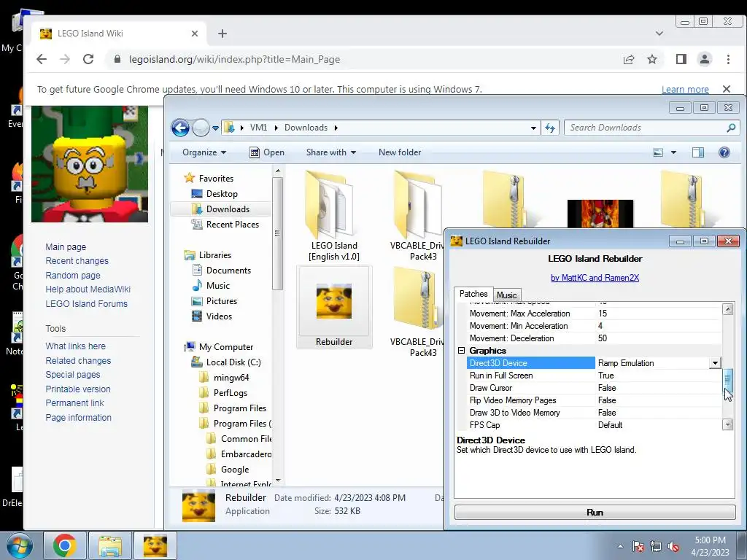Click the Explorer navigation pane scrollbar
The height and width of the screenshot is (560, 747).
click(x=278, y=233)
